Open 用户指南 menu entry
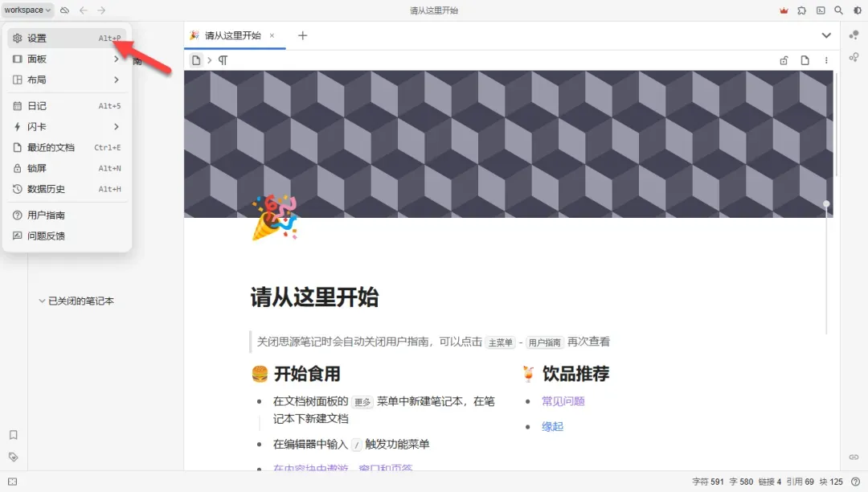 (67, 215)
